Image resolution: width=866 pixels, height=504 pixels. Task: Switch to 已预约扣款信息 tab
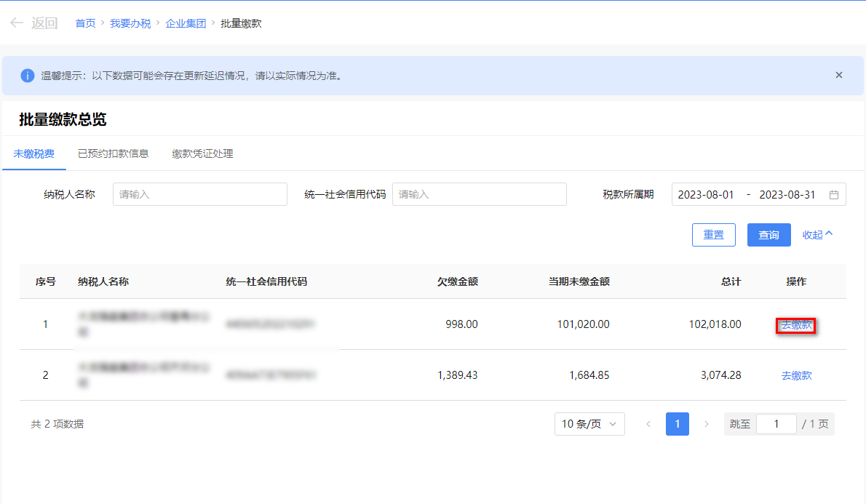click(x=114, y=153)
